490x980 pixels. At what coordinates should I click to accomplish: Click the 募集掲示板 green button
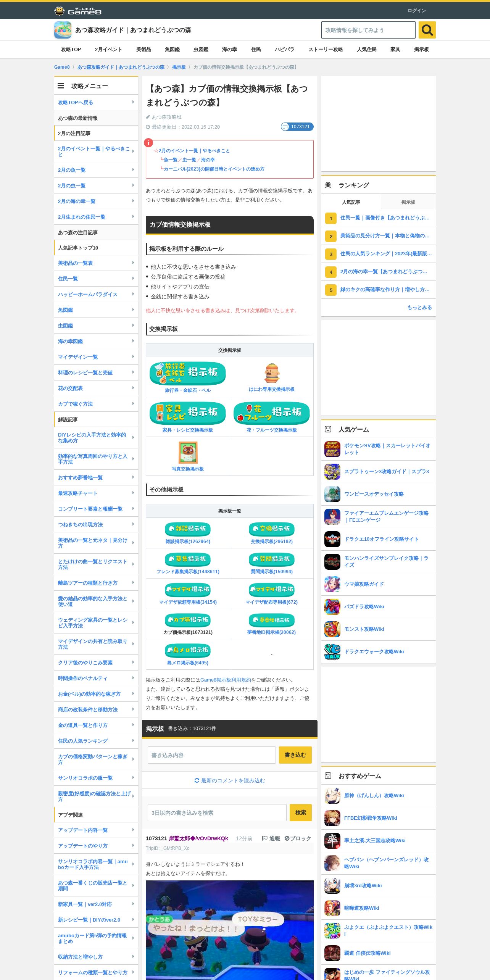[188, 559]
